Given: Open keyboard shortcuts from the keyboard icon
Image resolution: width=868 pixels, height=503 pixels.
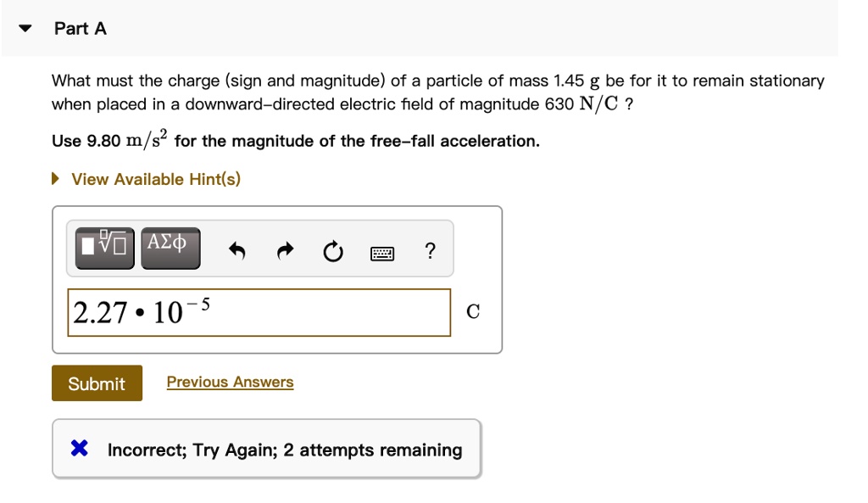Looking at the screenshot, I should 381,249.
